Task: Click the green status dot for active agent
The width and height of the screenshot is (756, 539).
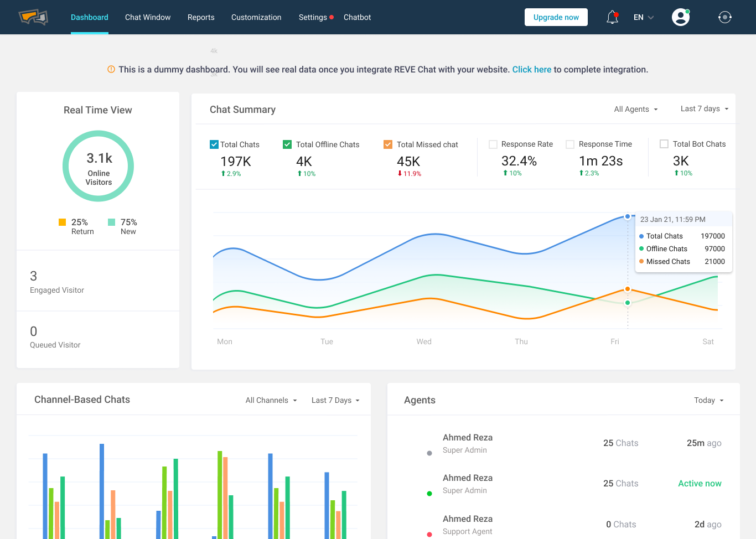Action: point(429,494)
